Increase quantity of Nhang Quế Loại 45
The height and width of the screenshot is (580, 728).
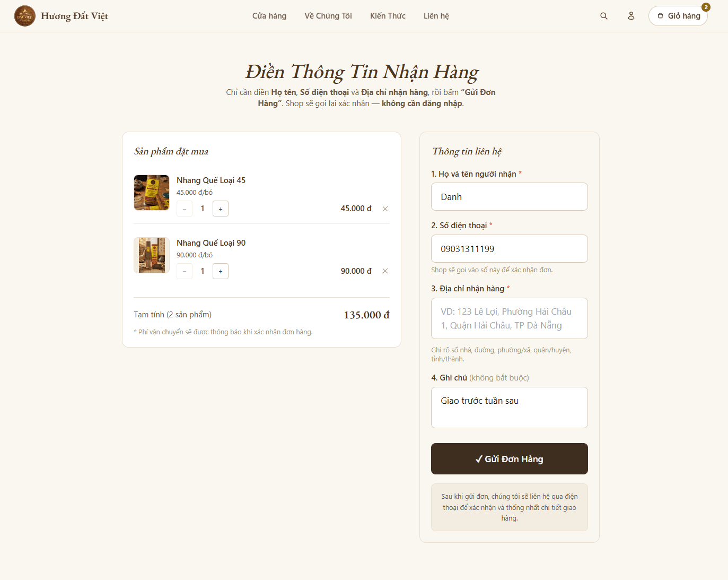221,209
